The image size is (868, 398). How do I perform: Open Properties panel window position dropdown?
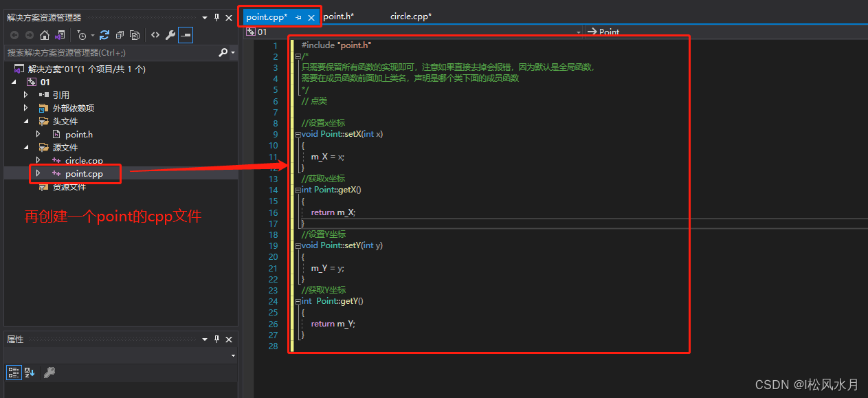click(205, 340)
